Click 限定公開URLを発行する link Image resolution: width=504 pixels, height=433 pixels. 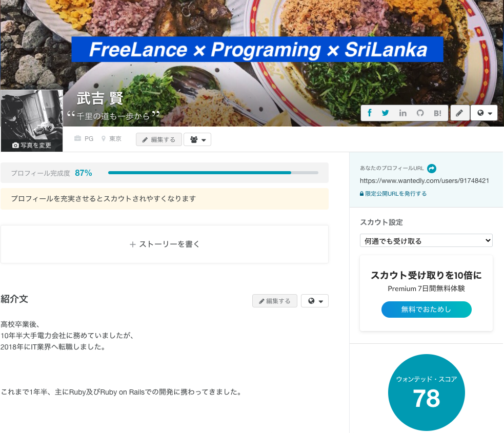[x=396, y=193]
